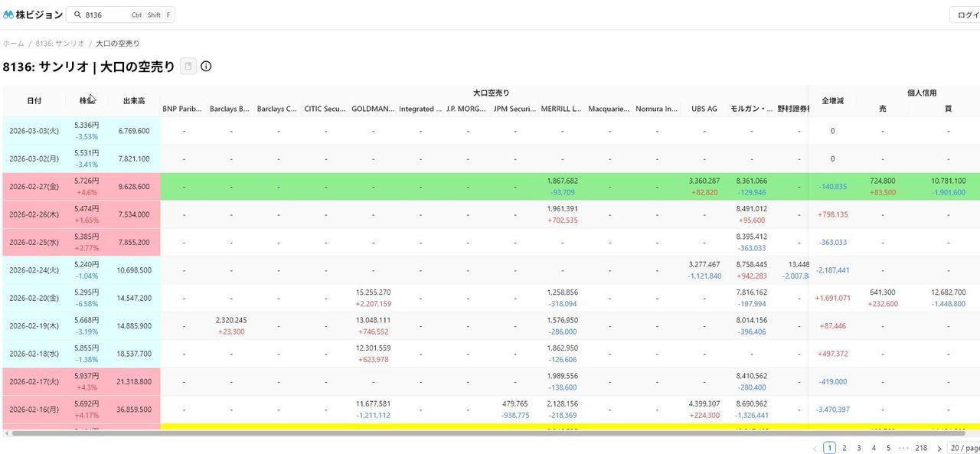This screenshot has width=980, height=454.
Task: Jump to last page 218
Action: coord(921,448)
